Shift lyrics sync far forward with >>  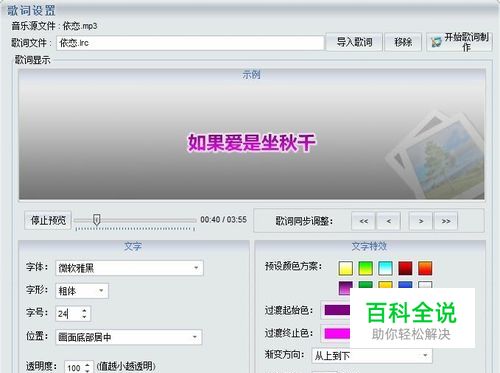point(446,221)
